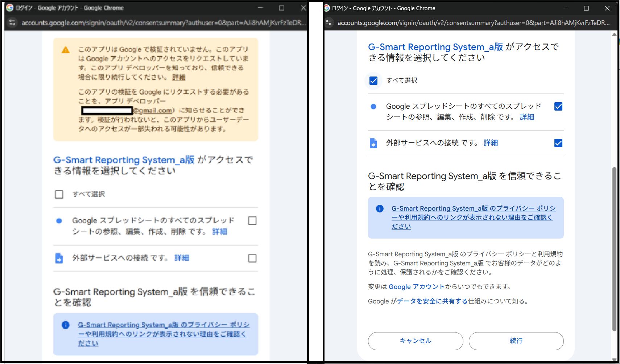Open 詳細 link for spreadsheets permission in right window

(x=527, y=117)
